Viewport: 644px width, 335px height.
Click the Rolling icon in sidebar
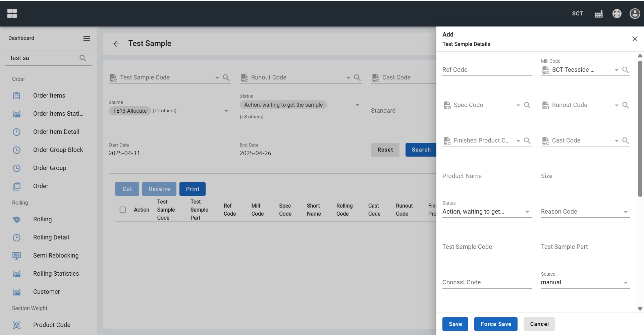coord(16,219)
